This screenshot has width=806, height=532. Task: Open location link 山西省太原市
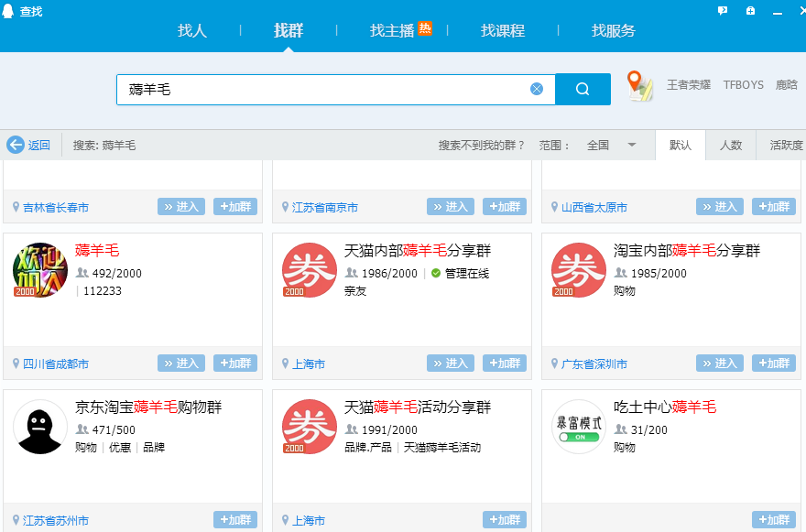coord(594,208)
